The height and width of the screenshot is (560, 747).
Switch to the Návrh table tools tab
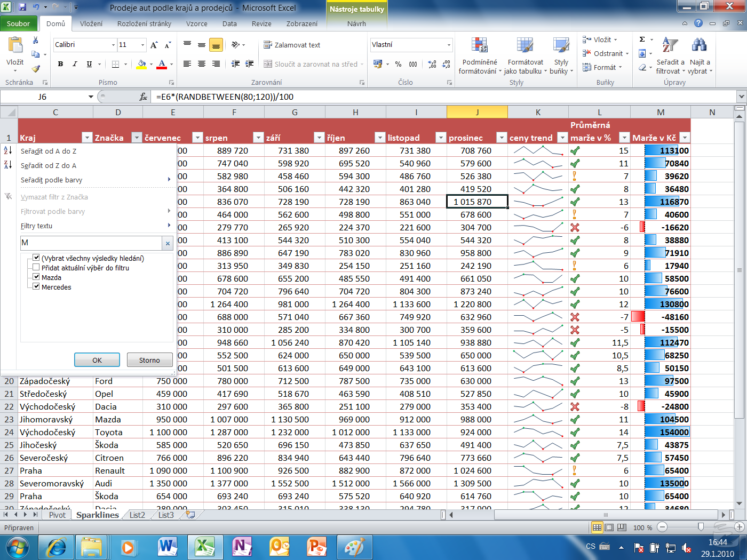coord(356,23)
